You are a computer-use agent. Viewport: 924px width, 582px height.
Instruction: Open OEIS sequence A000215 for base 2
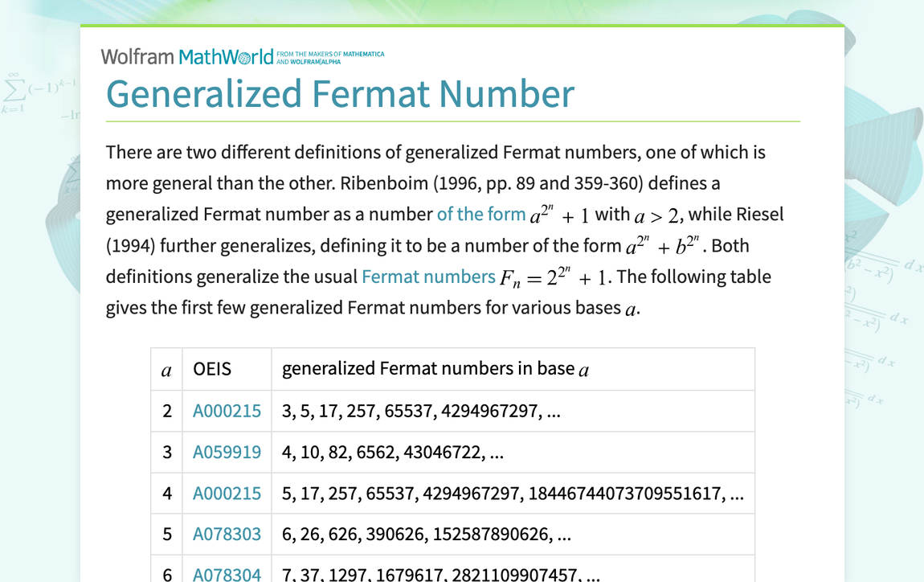click(x=227, y=410)
